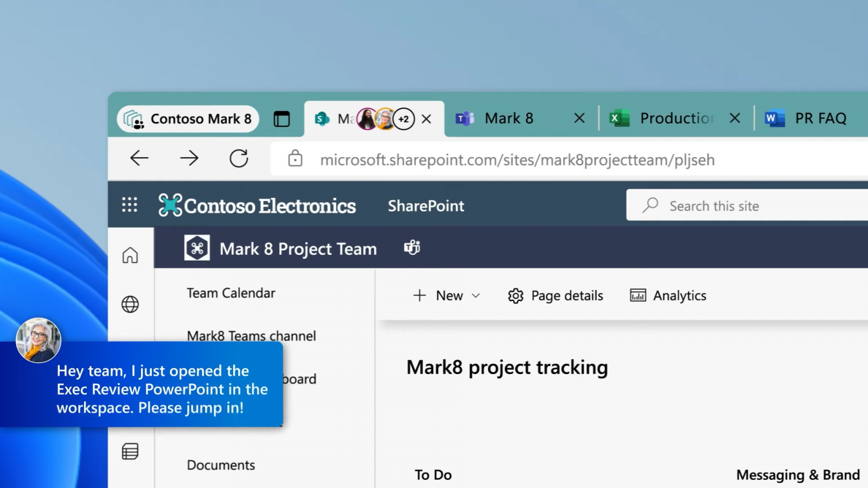Click the browser refresh button
This screenshot has width=868, height=488.
coord(239,158)
